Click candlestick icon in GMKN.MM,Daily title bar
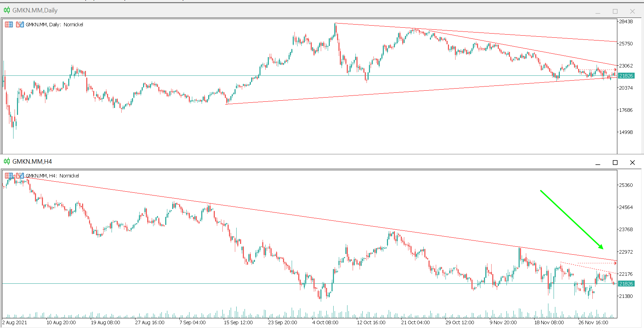This screenshot has width=644, height=328. pos(7,10)
